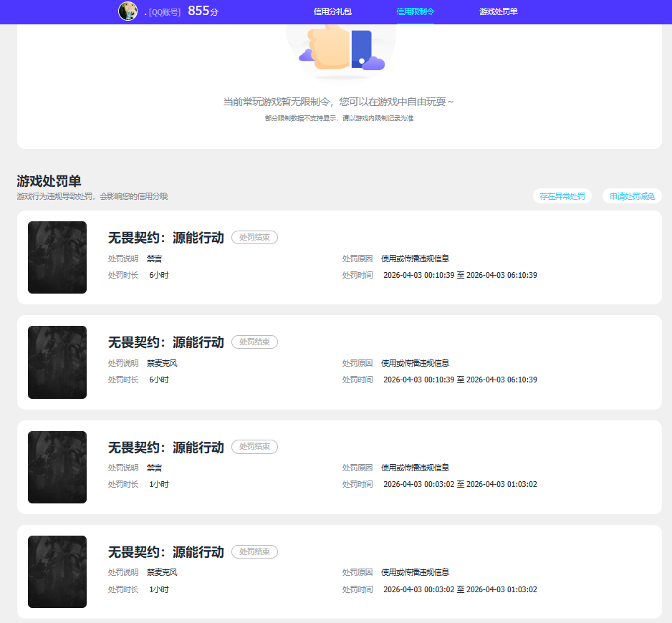The height and width of the screenshot is (623, 672).
Task: Click the 00:03:02 至 01:03:02 time in fourth card
Action: coord(460,589)
